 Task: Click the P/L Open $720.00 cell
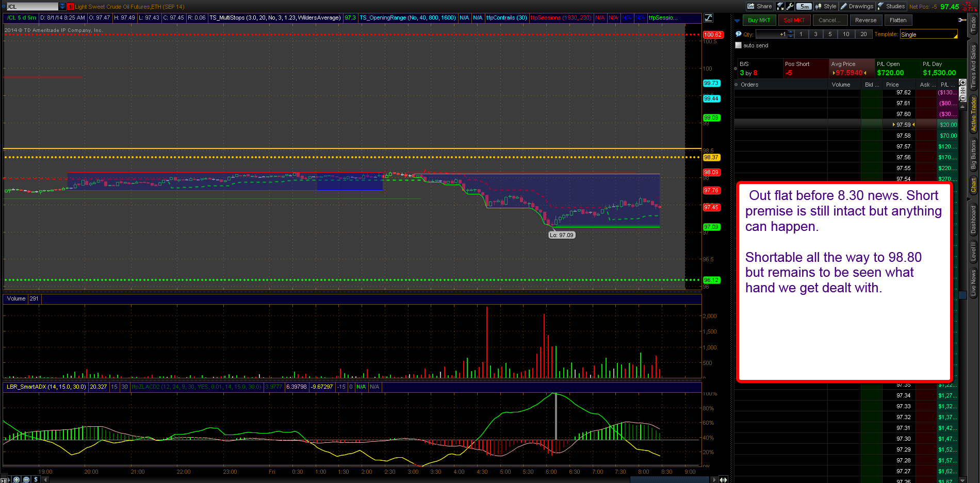pos(897,69)
